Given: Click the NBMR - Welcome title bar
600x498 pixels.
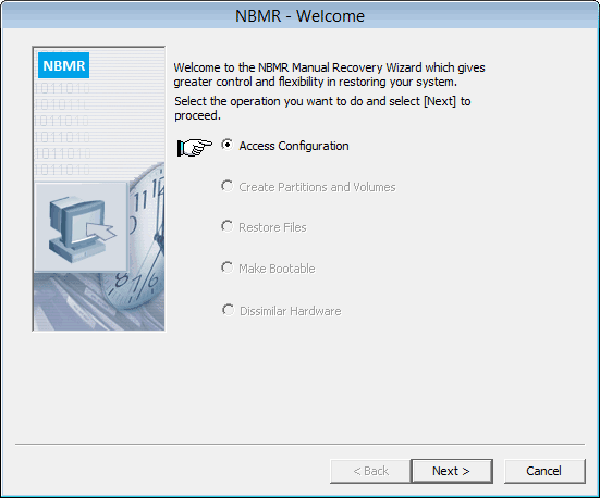Looking at the screenshot, I should point(300,16).
